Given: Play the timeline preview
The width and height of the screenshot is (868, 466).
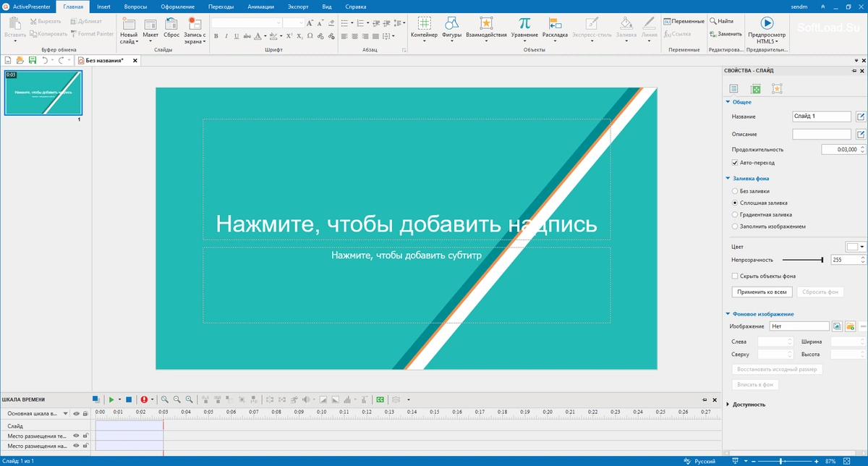Looking at the screenshot, I should pyautogui.click(x=111, y=399).
